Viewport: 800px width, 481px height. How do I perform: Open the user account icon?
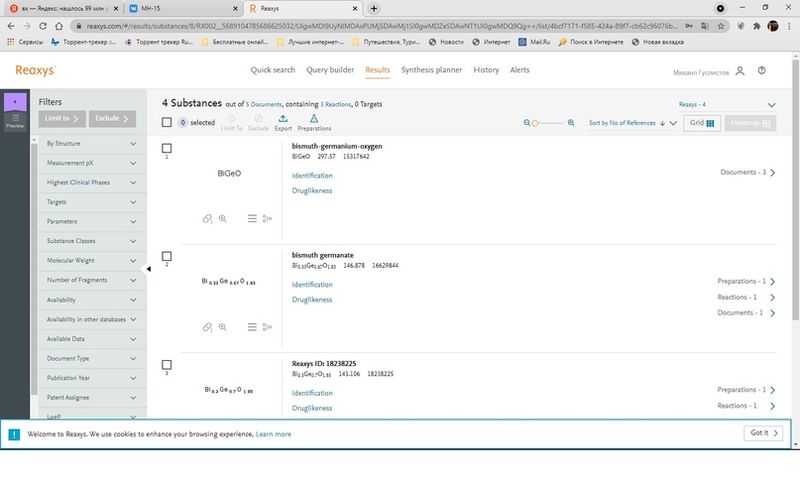[740, 71]
